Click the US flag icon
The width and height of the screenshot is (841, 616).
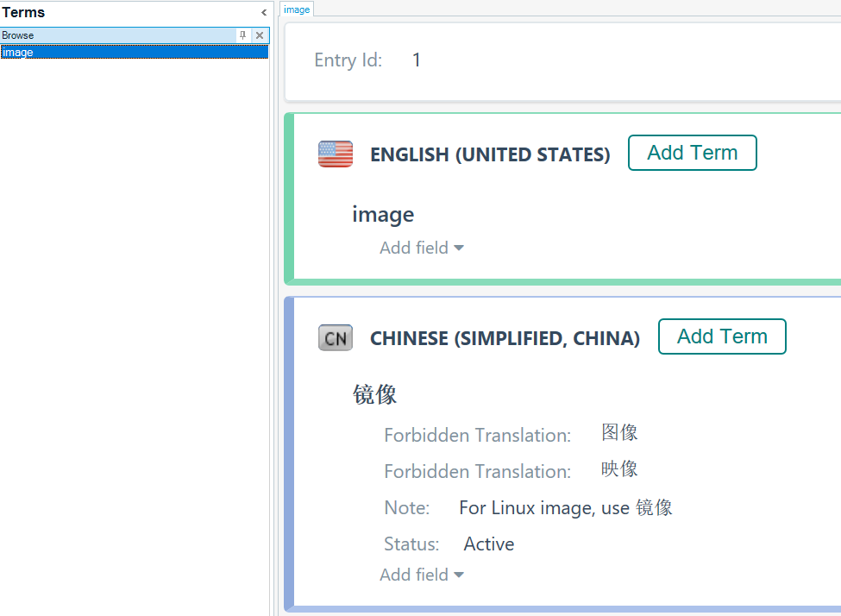pos(336,154)
